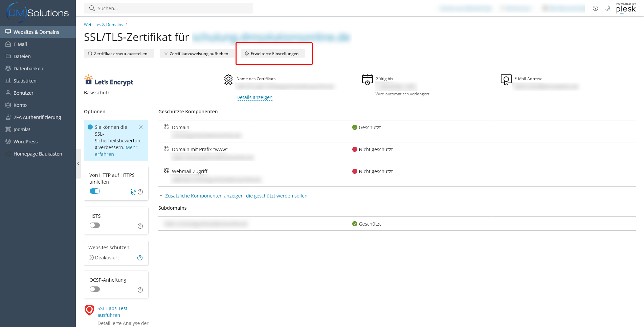The width and height of the screenshot is (644, 327).
Task: Collapse the left sidebar with arrow handle
Action: pos(78,164)
